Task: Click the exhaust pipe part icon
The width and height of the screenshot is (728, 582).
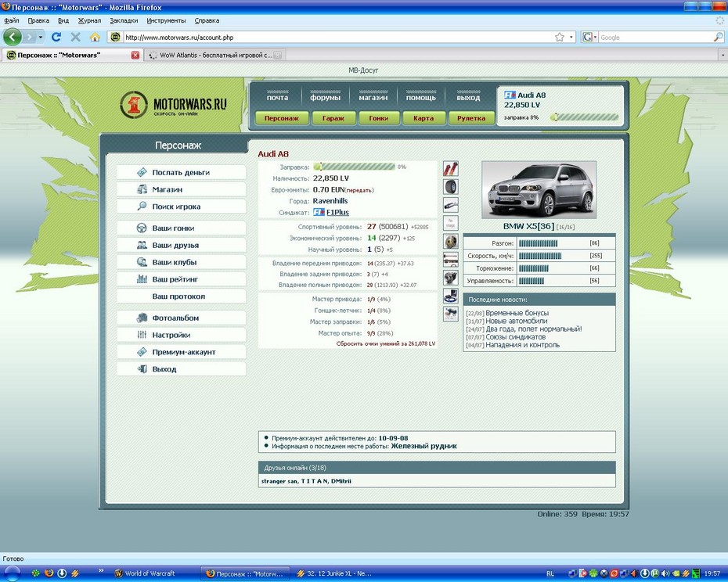Action: tap(450, 205)
